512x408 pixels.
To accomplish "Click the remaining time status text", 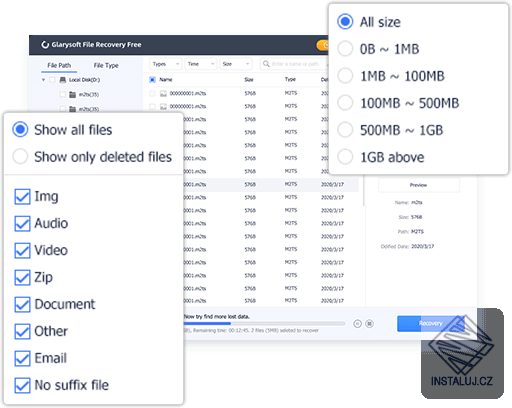I will pyautogui.click(x=251, y=331).
